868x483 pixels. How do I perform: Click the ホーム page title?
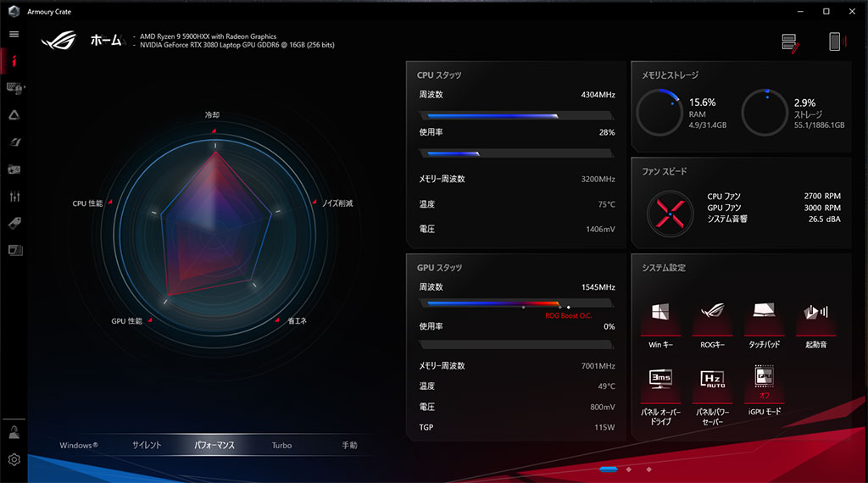(106, 40)
